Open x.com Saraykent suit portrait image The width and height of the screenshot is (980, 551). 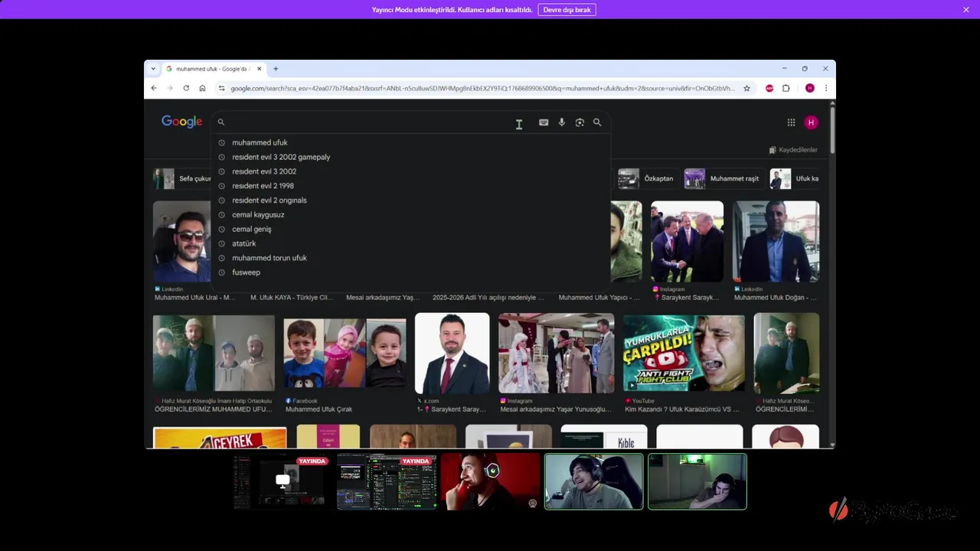452,354
